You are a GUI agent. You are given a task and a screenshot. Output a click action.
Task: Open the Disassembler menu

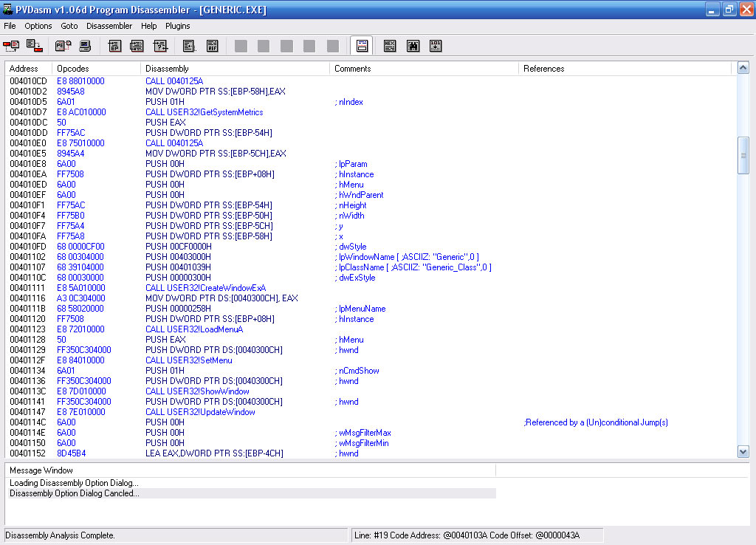(109, 26)
